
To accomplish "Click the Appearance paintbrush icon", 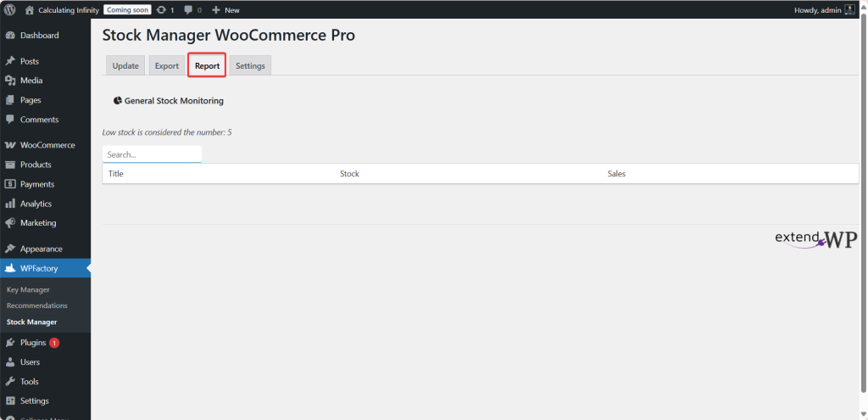I will (x=10, y=249).
